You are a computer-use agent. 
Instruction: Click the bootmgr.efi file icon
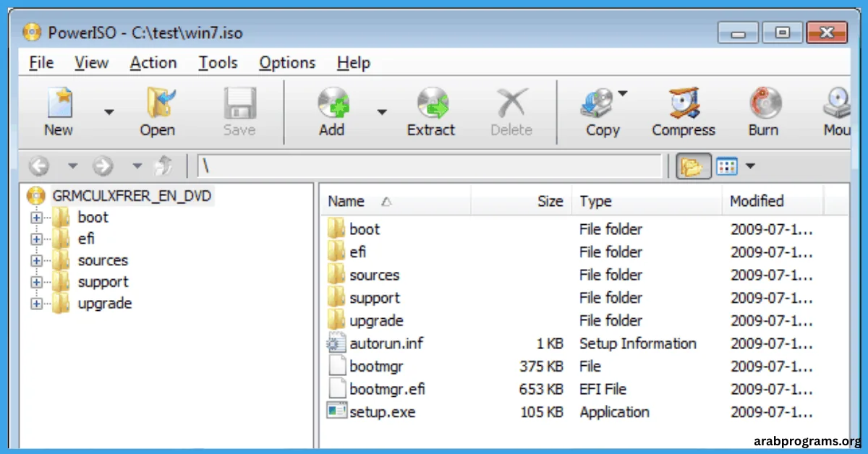point(337,389)
